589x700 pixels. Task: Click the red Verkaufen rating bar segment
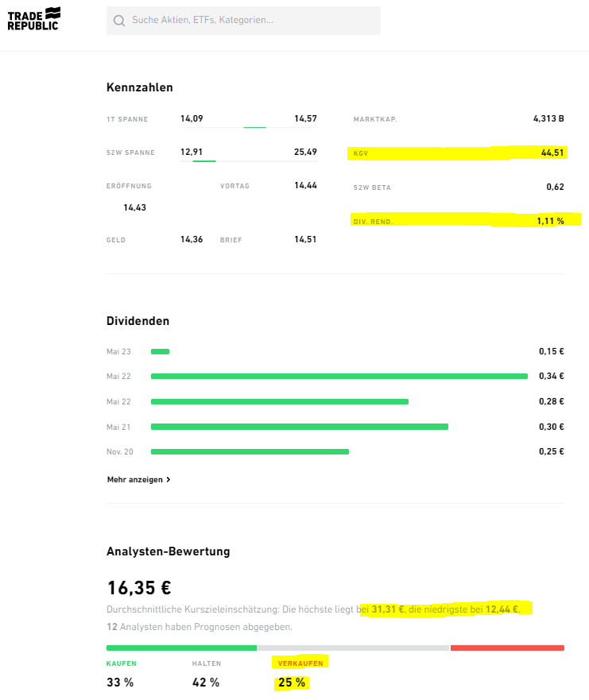[x=507, y=648]
